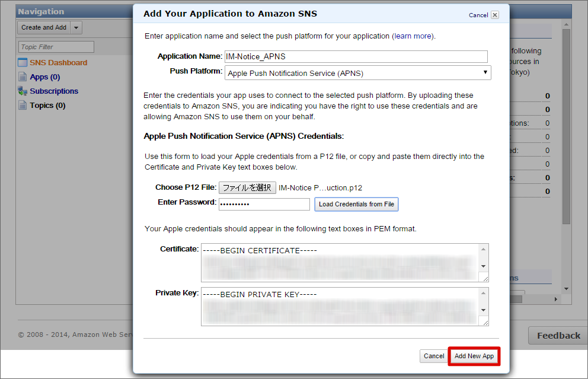Click the Create and Add button
This screenshot has width=588, height=379.
point(44,27)
